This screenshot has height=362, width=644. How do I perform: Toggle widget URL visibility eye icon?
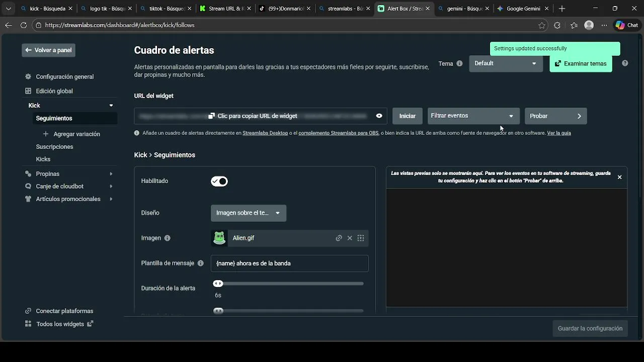pos(379,116)
